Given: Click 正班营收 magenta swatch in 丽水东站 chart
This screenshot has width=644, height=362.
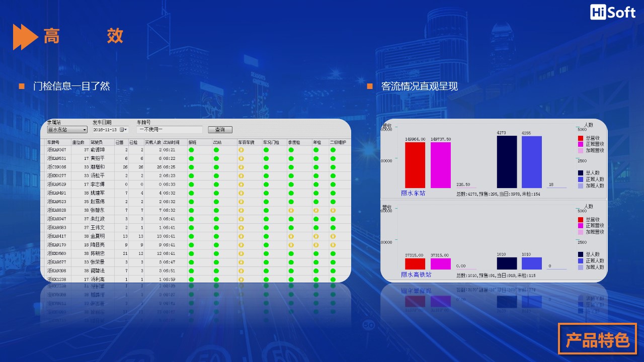Looking at the screenshot, I should coord(580,144).
